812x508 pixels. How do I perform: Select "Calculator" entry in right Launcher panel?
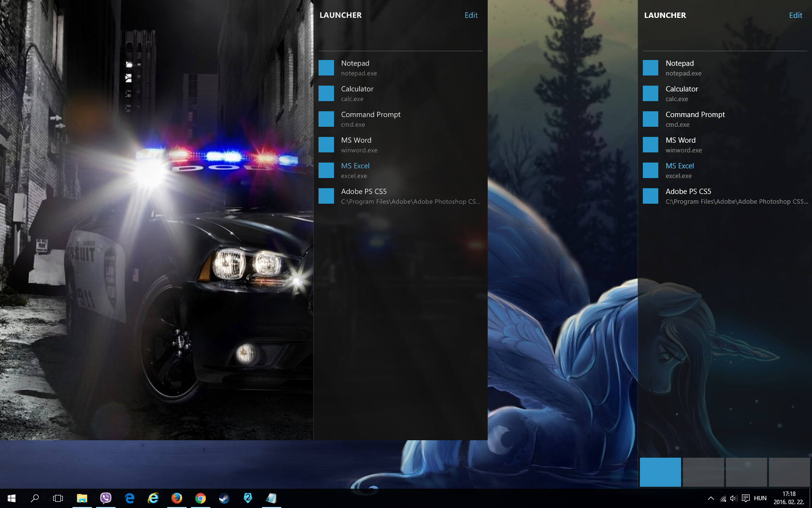point(725,93)
